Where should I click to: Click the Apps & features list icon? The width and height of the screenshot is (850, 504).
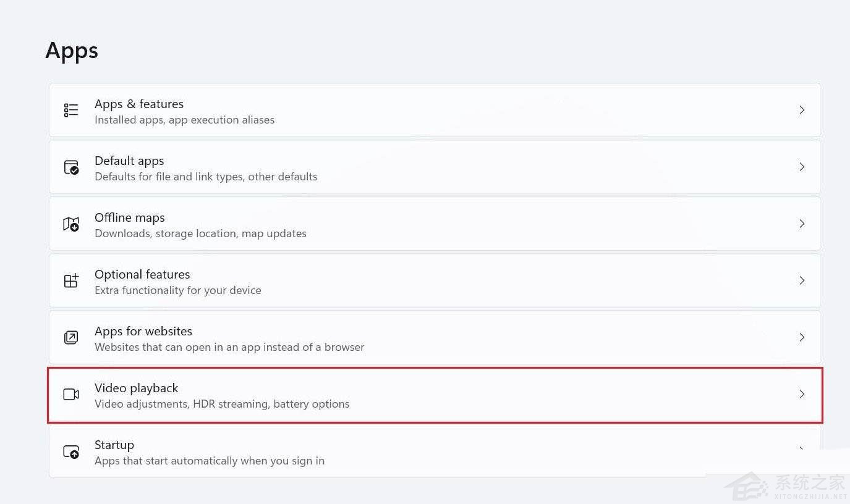pyautogui.click(x=71, y=111)
